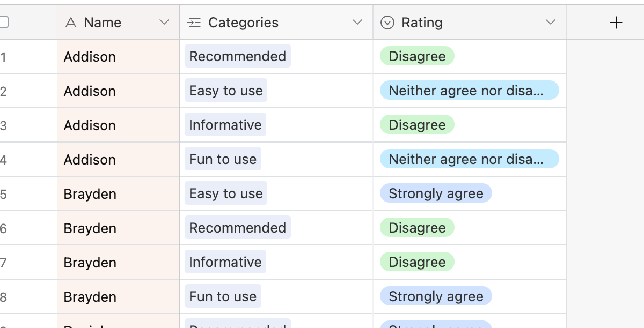Select the Addison name cell in row 1
Screen dimensions: 644x328
click(90, 57)
